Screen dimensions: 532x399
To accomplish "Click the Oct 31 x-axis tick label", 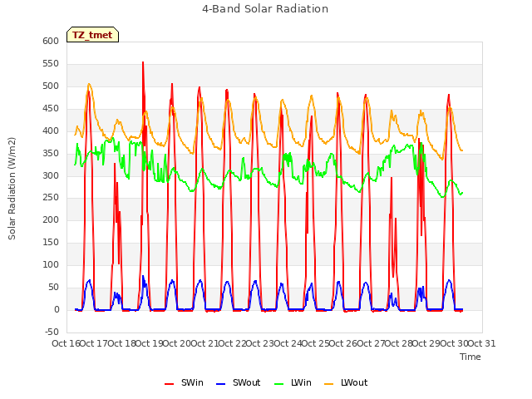I will click(482, 343).
